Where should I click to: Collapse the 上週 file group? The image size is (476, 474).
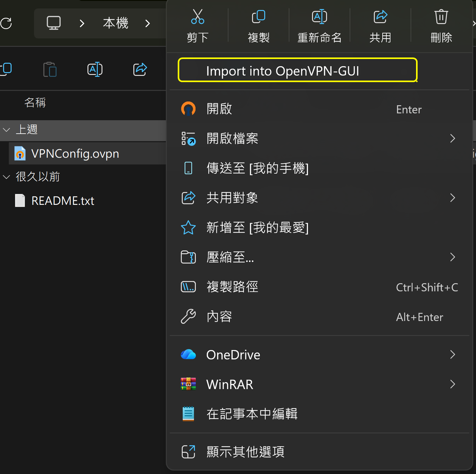pos(6,130)
